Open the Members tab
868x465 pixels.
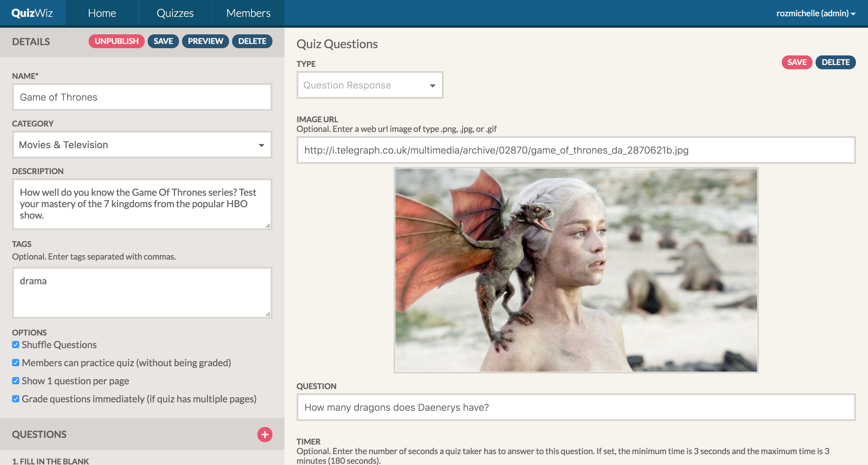coord(248,13)
